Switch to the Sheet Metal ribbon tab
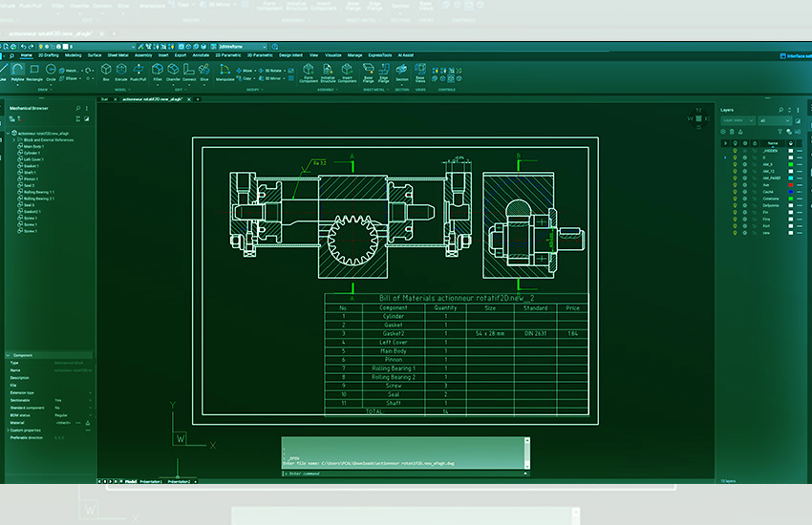This screenshot has height=525, width=812. coord(118,54)
